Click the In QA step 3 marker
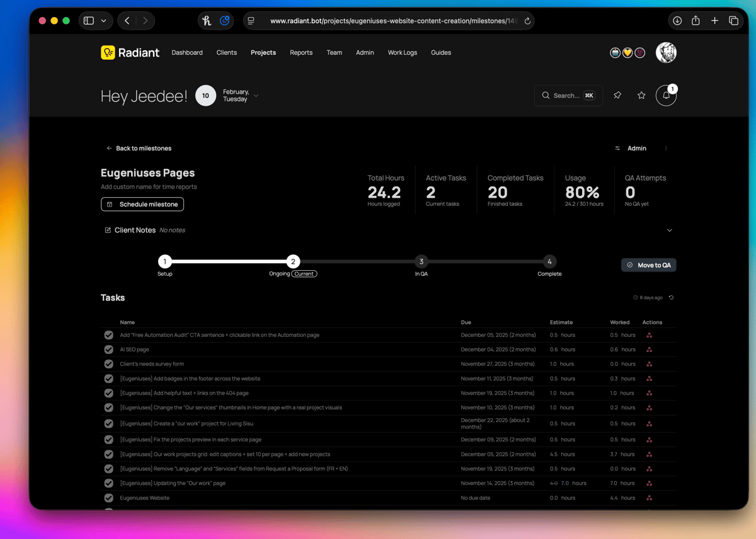Image resolution: width=756 pixels, height=539 pixels. [x=421, y=261]
